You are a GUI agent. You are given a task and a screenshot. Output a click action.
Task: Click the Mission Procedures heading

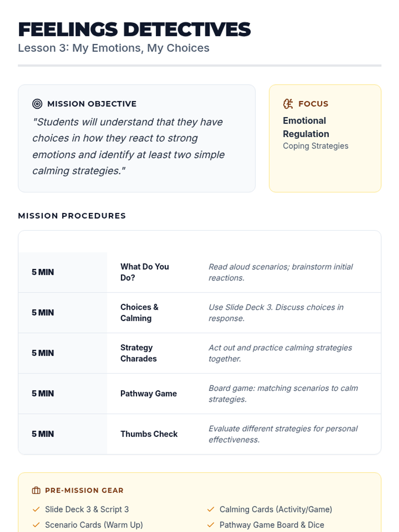[x=72, y=216]
